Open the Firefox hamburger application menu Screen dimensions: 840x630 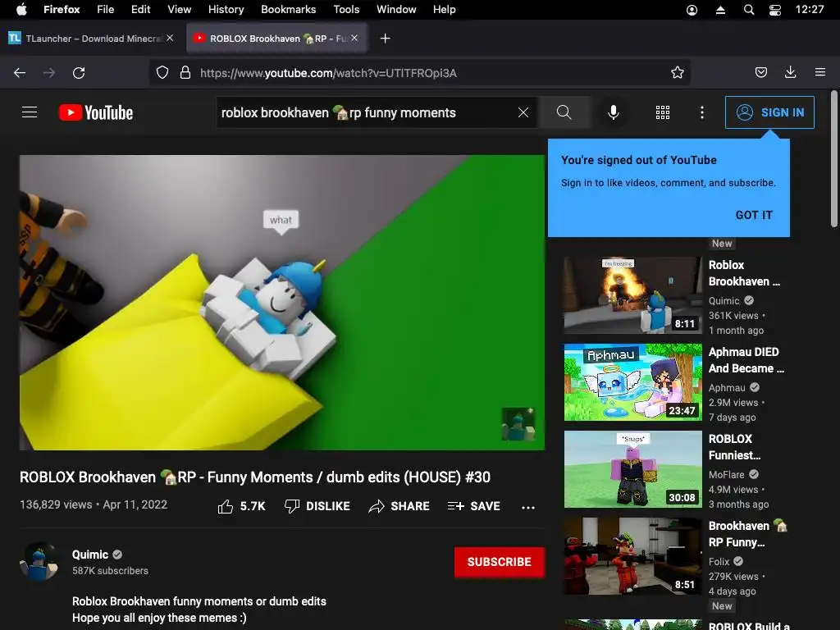coord(820,72)
